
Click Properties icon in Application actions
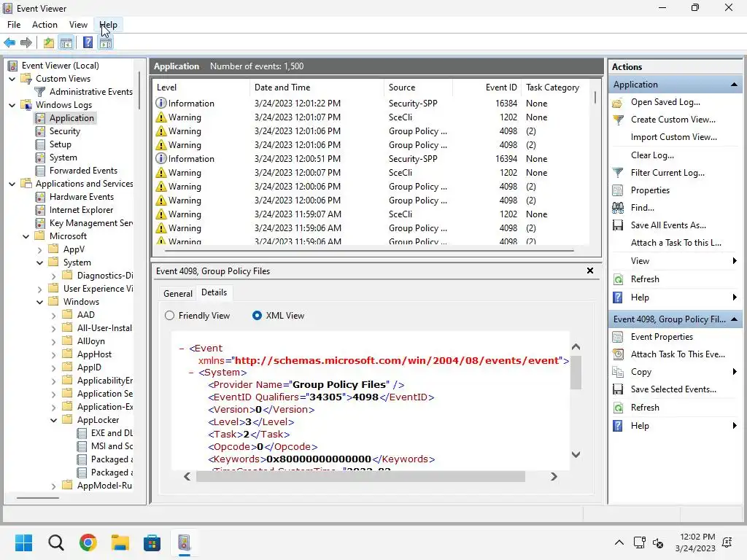617,190
